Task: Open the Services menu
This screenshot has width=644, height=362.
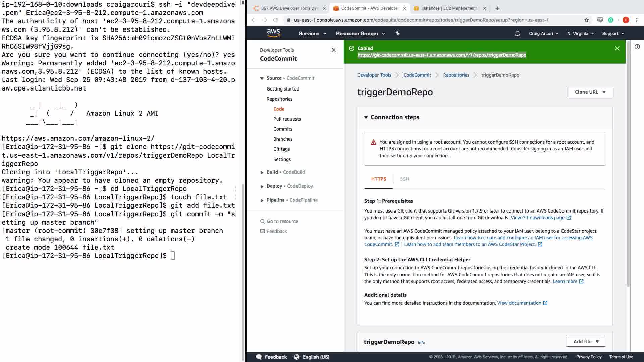Action: [312, 33]
